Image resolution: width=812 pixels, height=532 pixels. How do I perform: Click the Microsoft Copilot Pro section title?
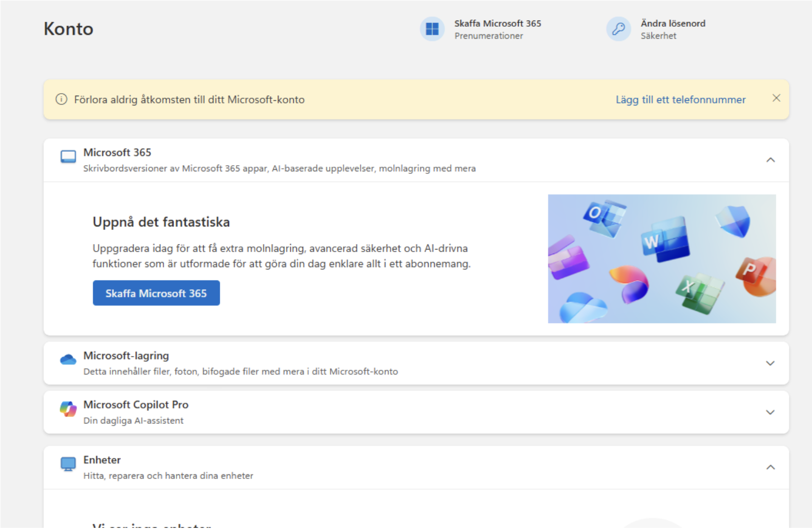tap(136, 405)
